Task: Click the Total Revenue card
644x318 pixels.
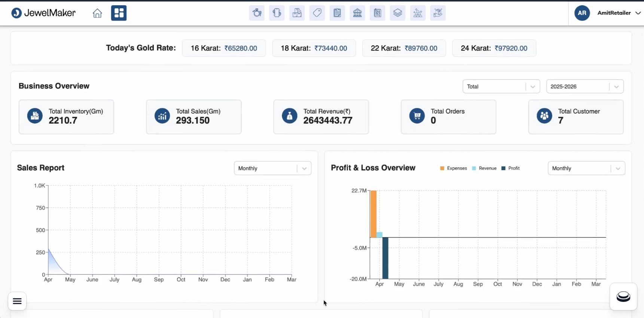Action: pyautogui.click(x=321, y=116)
